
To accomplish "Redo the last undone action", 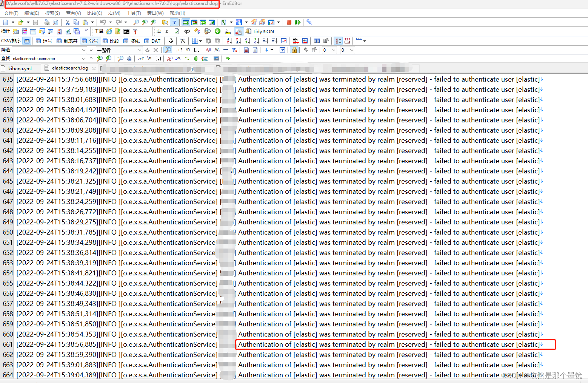I will pos(119,22).
